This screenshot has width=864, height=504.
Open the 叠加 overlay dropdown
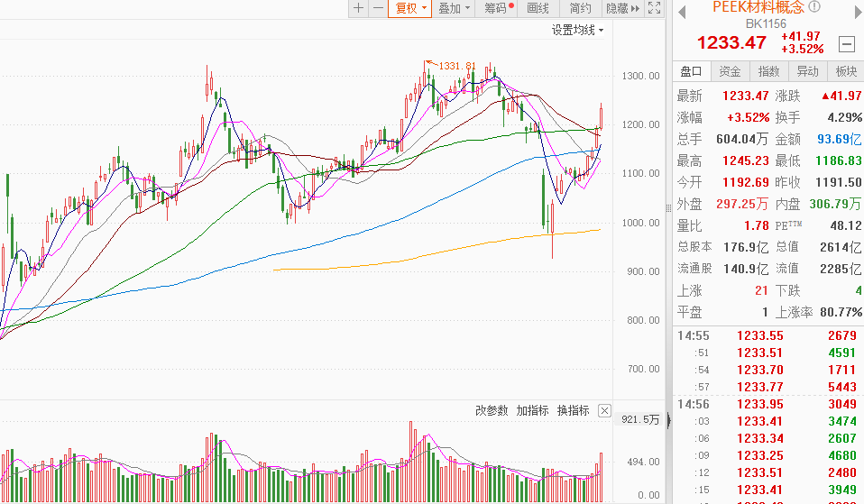coord(454,8)
